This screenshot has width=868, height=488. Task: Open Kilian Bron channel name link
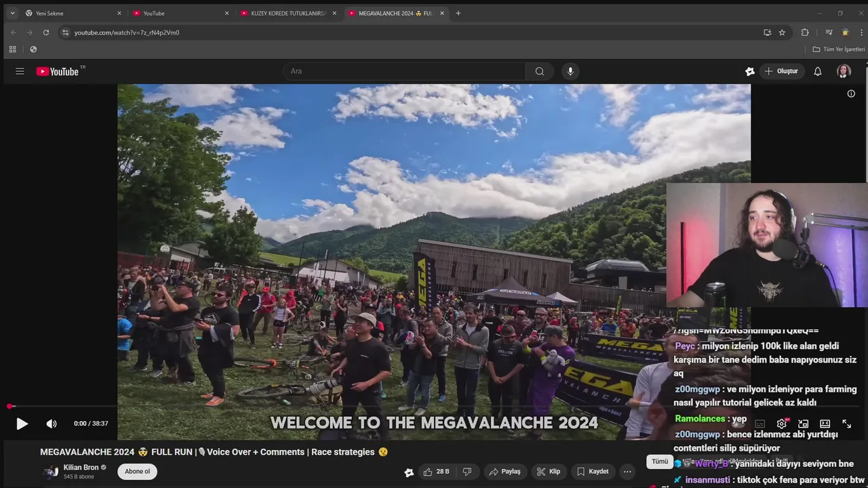click(x=81, y=467)
